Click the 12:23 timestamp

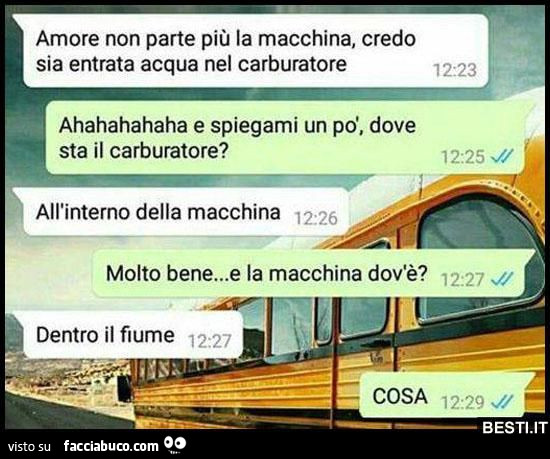(x=455, y=70)
